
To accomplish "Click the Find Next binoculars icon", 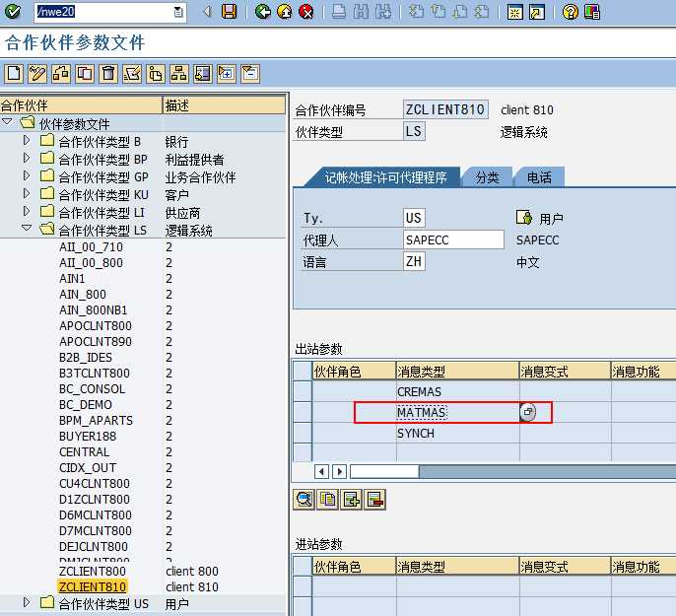I will pyautogui.click(x=382, y=12).
